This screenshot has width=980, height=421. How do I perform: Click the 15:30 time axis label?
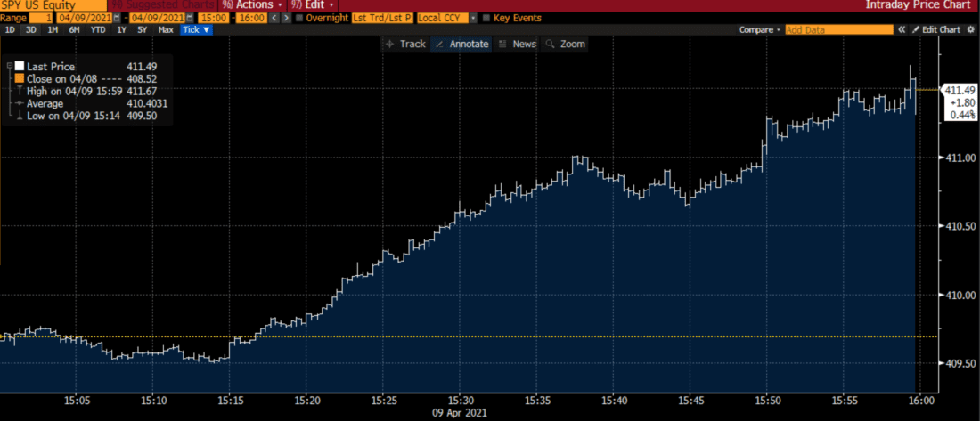pyautogui.click(x=460, y=401)
